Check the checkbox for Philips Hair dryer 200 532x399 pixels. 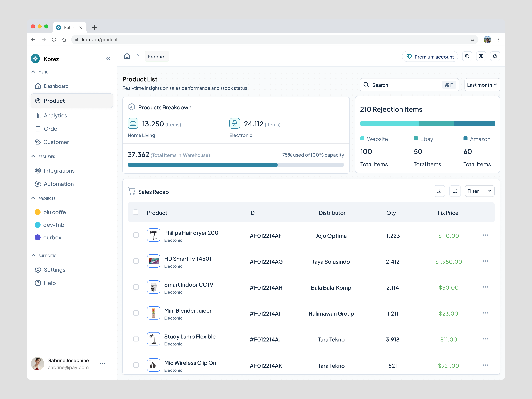click(x=136, y=235)
